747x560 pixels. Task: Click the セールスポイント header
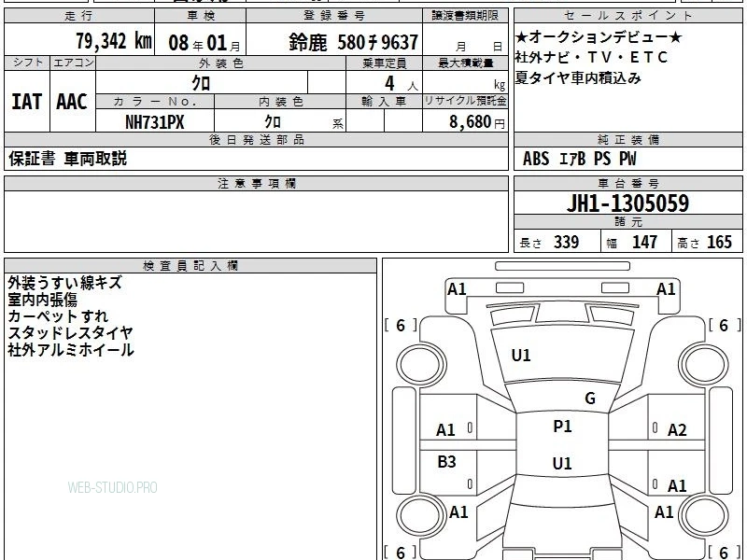tap(627, 16)
